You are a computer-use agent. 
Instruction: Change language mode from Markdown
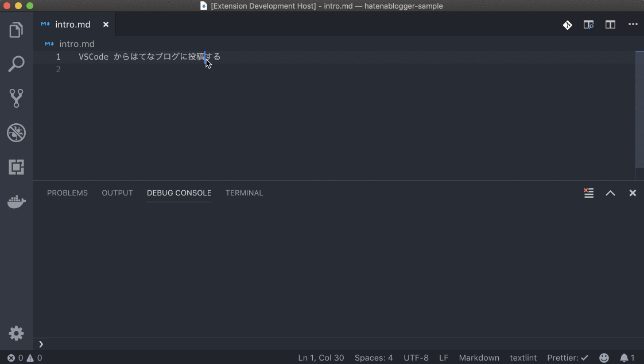[x=479, y=358]
